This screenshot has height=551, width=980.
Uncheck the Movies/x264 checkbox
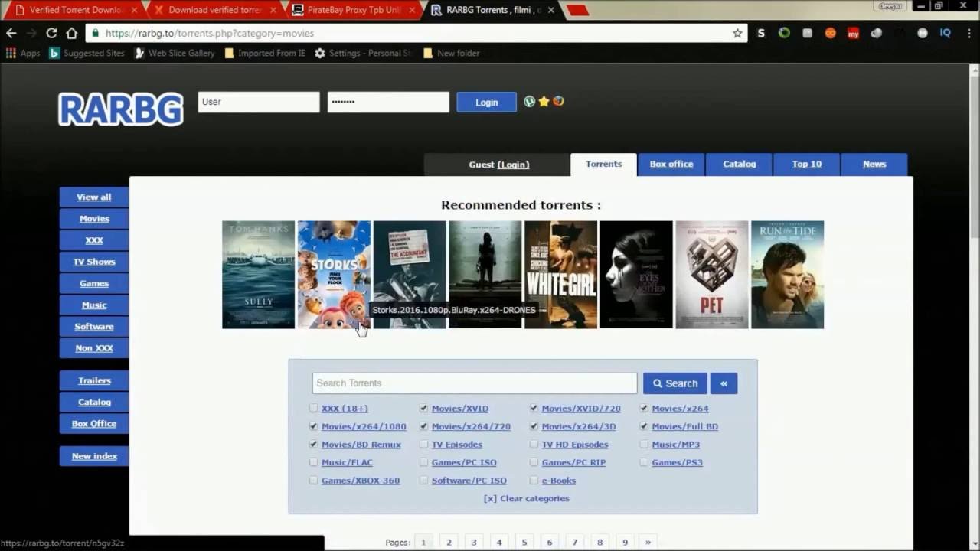[x=644, y=409]
